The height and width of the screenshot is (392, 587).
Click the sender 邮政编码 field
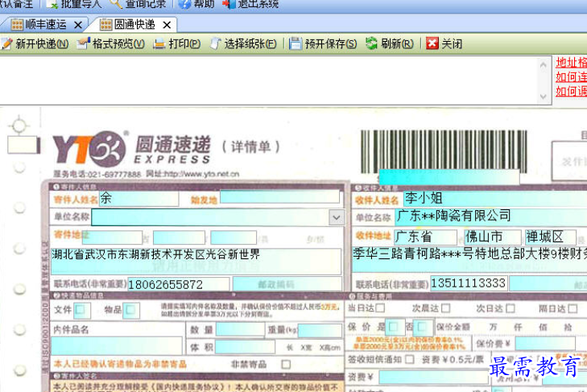click(287, 284)
